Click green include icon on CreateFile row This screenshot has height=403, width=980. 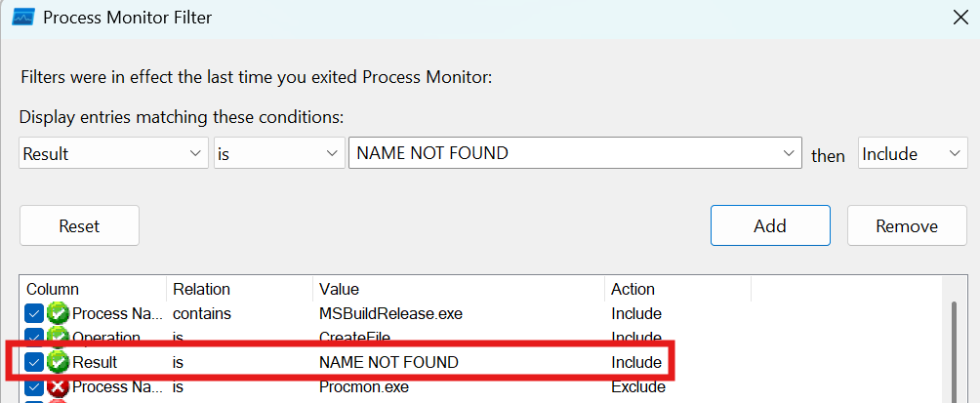pos(59,338)
